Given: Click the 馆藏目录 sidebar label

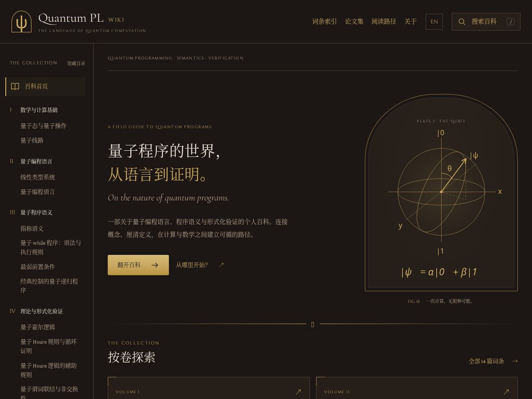Looking at the screenshot, I should pos(76,63).
